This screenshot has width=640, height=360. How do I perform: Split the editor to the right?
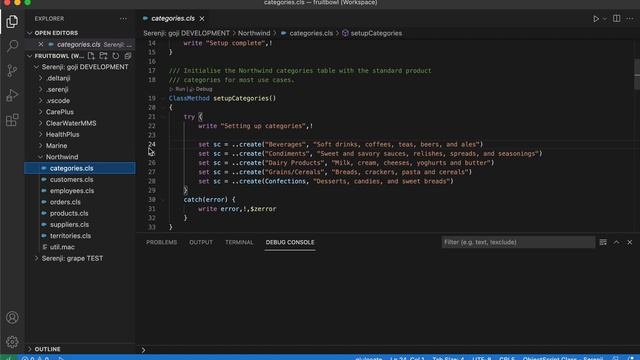(617, 19)
